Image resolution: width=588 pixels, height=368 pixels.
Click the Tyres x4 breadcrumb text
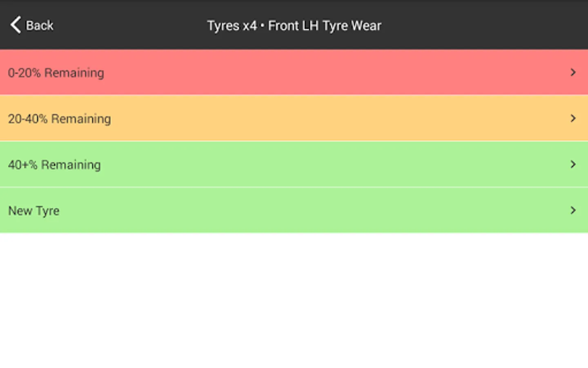232,26
